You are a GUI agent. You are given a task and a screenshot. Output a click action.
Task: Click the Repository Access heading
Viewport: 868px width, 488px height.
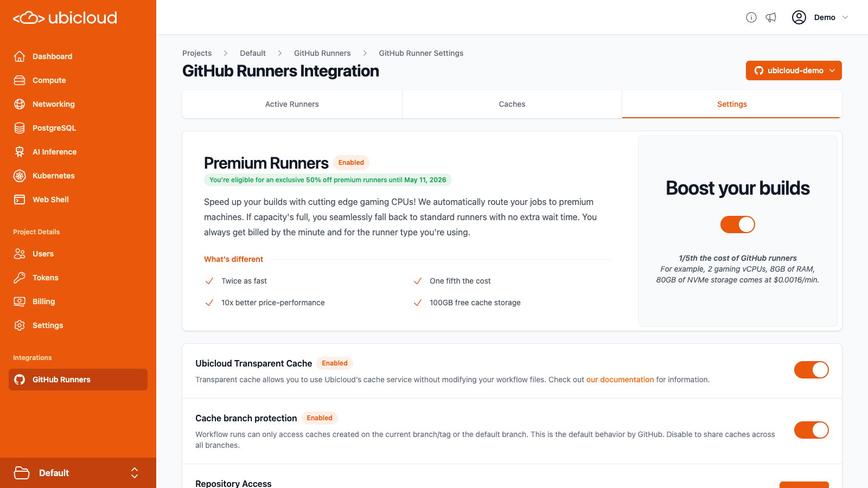pos(233,483)
